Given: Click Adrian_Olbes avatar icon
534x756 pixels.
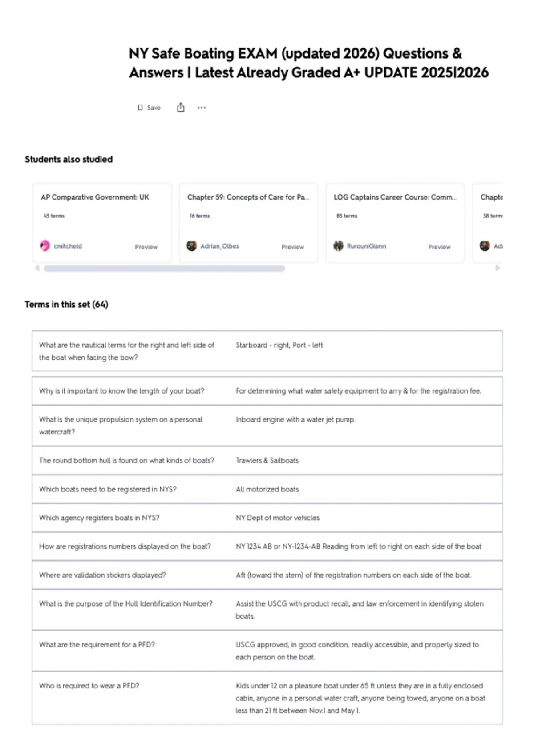Looking at the screenshot, I should 191,246.
